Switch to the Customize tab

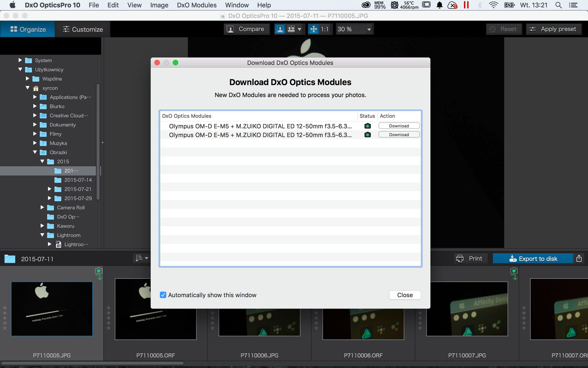(x=83, y=29)
